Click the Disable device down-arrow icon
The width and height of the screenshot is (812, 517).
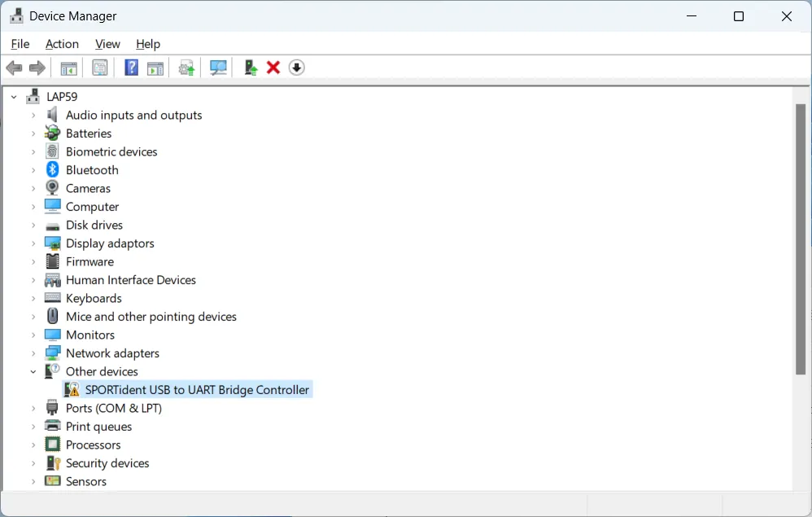point(297,68)
